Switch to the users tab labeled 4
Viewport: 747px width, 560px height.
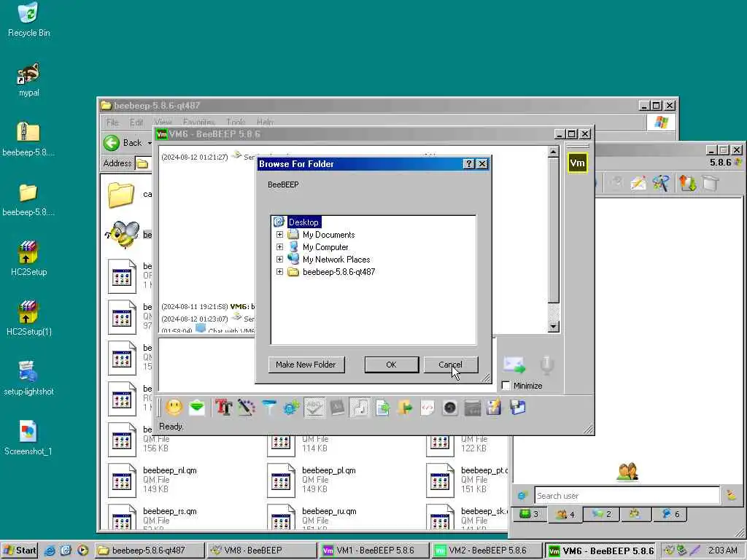tap(565, 514)
